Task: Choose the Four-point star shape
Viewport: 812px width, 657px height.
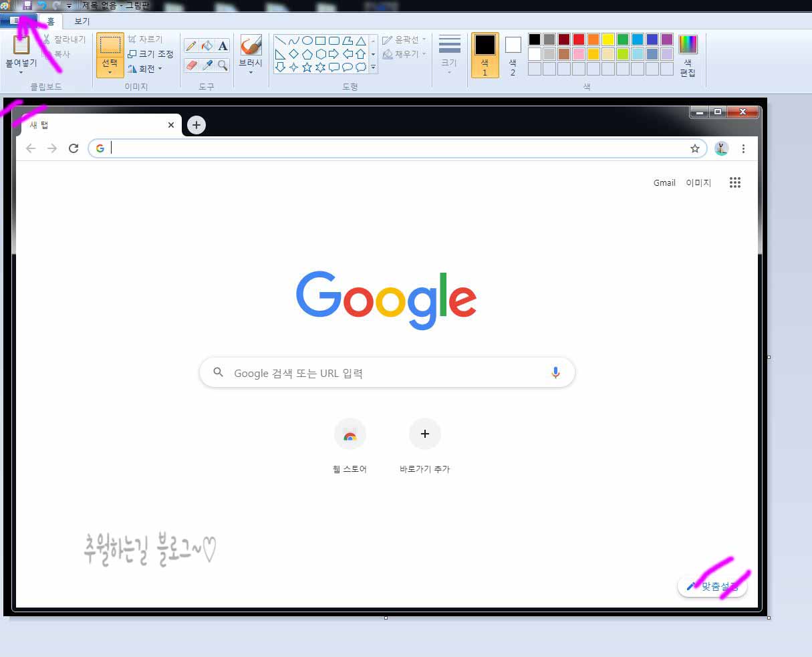Action: pyautogui.click(x=293, y=68)
